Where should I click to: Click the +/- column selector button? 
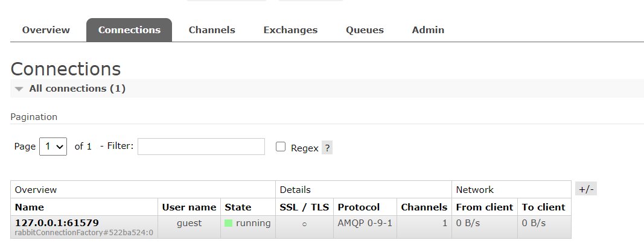tap(586, 189)
